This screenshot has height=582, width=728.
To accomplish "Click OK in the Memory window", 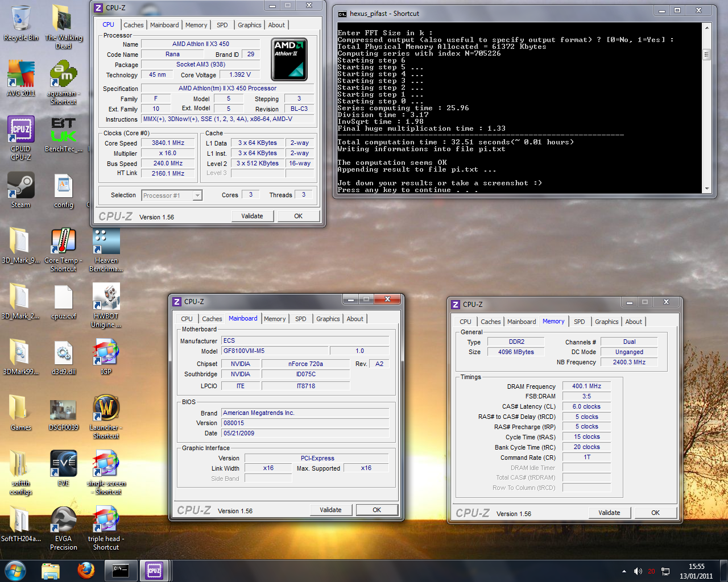I will [x=656, y=513].
